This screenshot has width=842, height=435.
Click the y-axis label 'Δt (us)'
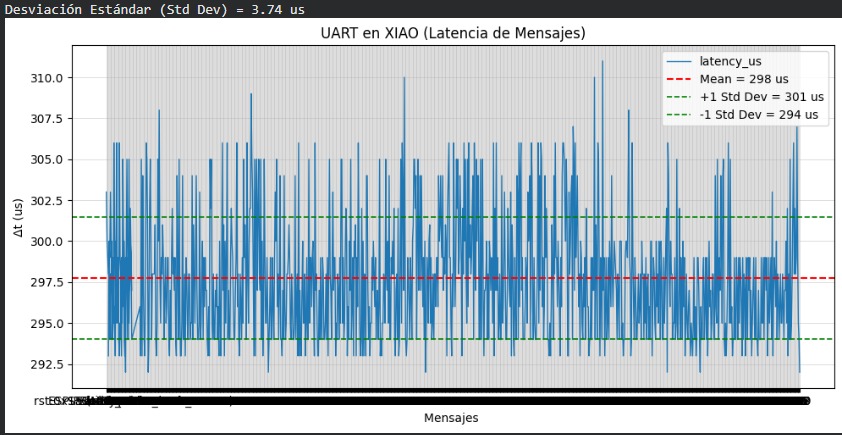point(19,216)
